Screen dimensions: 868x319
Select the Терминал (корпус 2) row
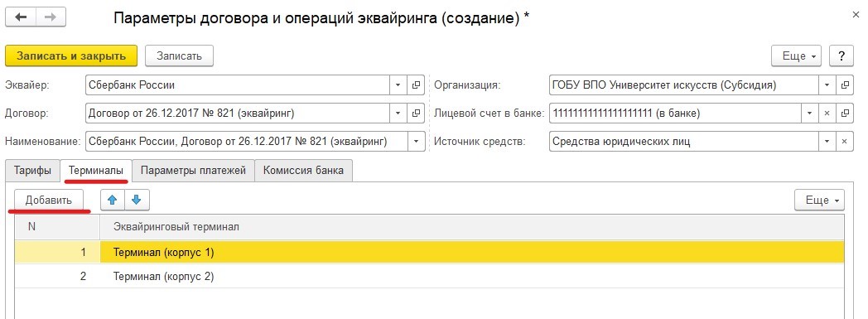coord(430,276)
